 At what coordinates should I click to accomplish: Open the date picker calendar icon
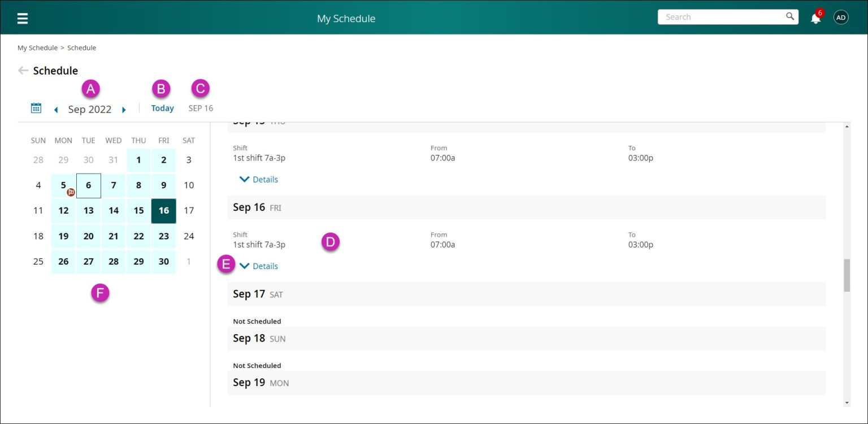[x=36, y=107]
